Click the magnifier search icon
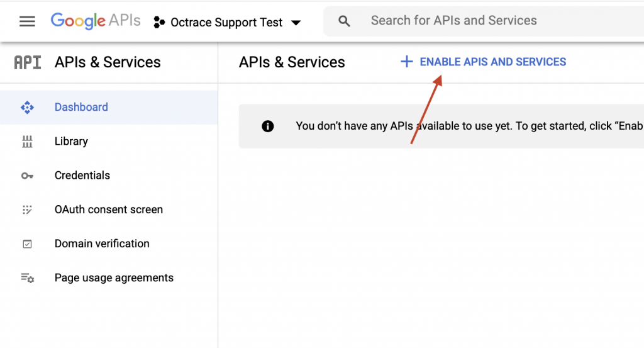 pyautogui.click(x=344, y=21)
